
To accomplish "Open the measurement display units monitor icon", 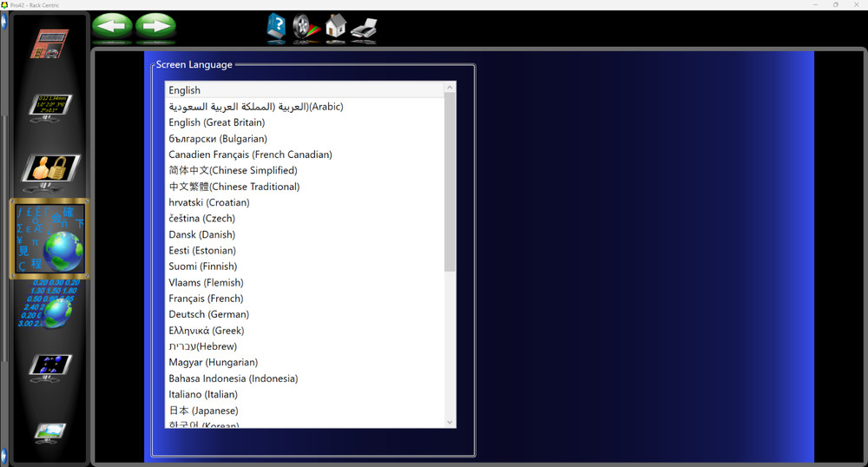I will 49,106.
